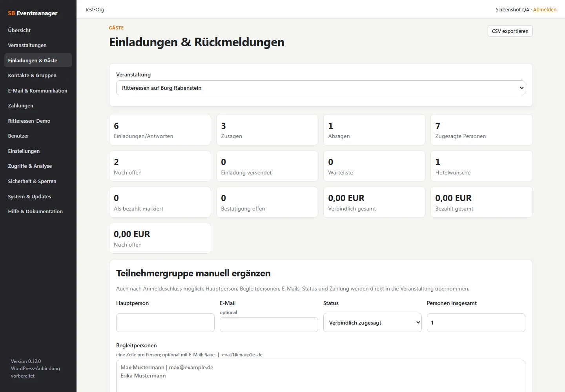Click the Version 0.12.0 text
Screen dimensions: 565x392
point(26,361)
